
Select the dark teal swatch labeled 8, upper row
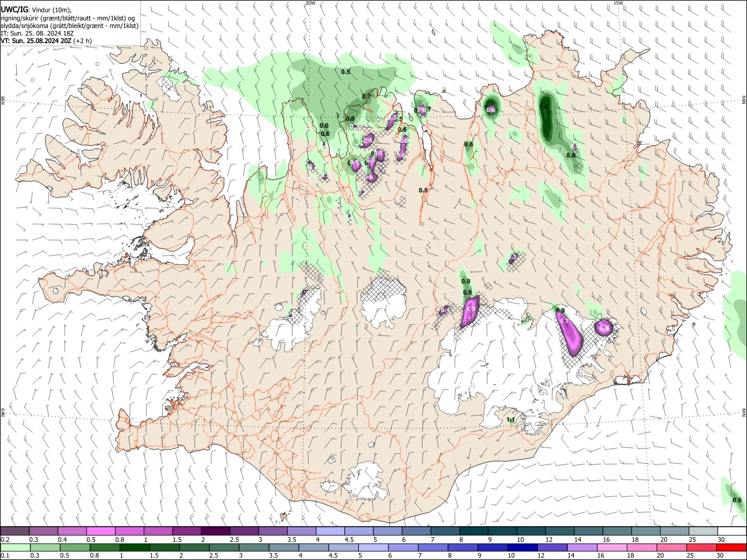pos(473,531)
